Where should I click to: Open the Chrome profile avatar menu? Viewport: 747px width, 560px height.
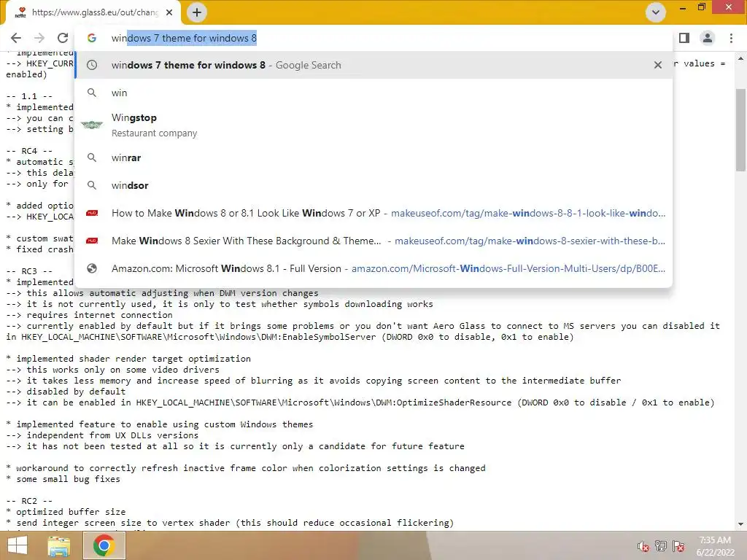tap(708, 38)
